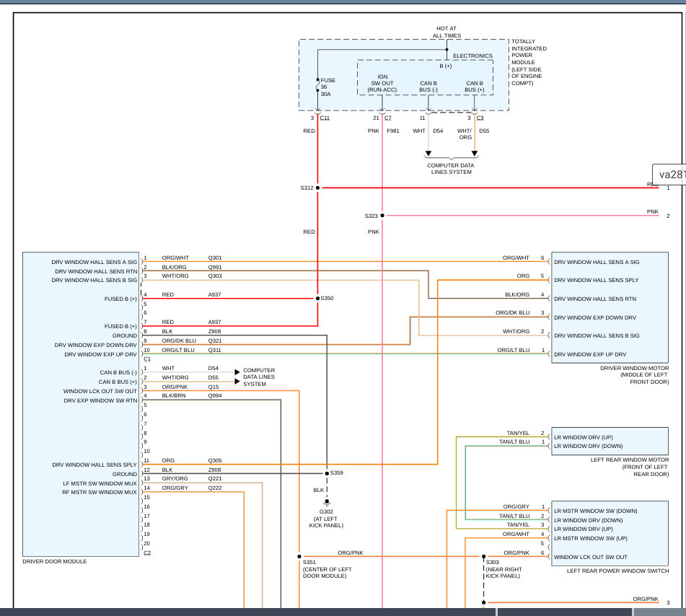Click '(CENTER OF LEFT DOOR MODULE)' note
The height and width of the screenshot is (616, 686).
tap(327, 573)
